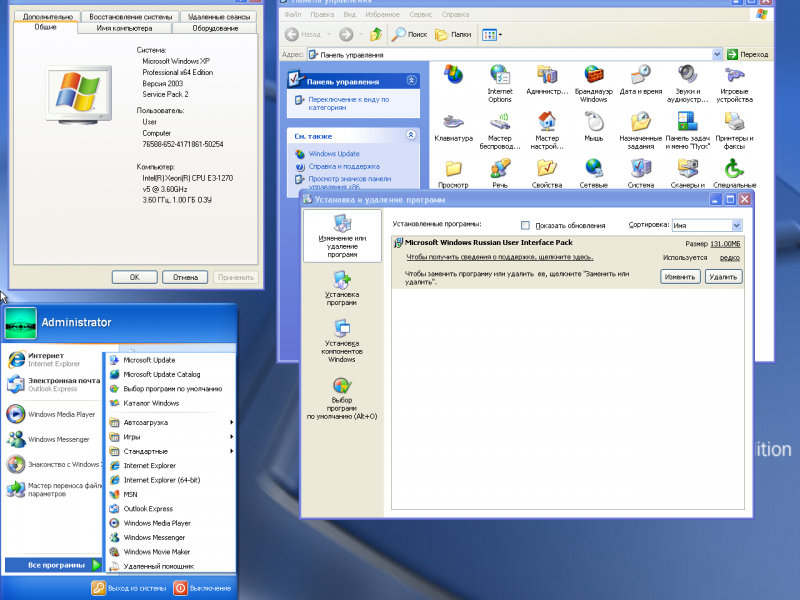Open Специальные возможности icon

[x=735, y=173]
